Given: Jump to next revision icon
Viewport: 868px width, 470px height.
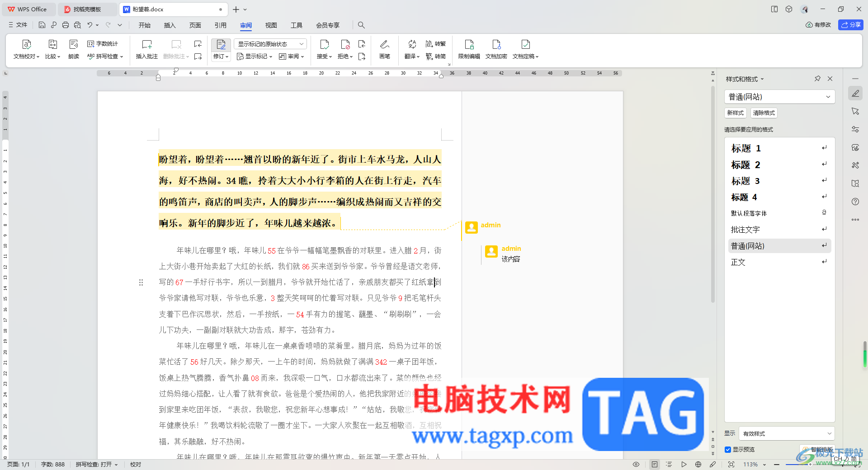Looking at the screenshot, I should pyautogui.click(x=362, y=56).
